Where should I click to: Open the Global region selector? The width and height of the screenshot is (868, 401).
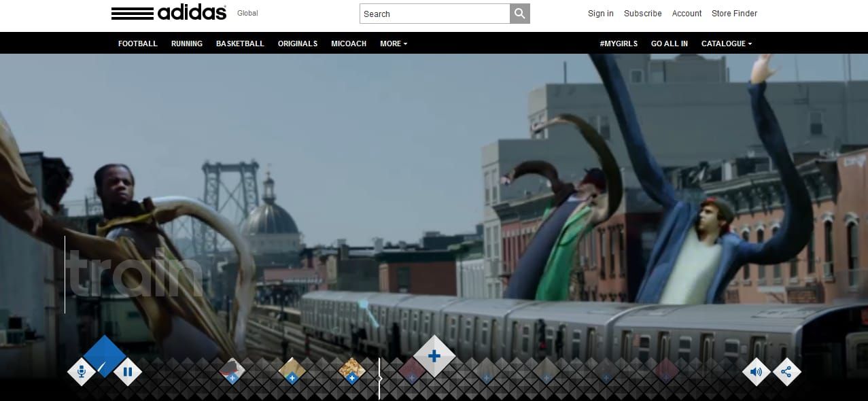(247, 13)
